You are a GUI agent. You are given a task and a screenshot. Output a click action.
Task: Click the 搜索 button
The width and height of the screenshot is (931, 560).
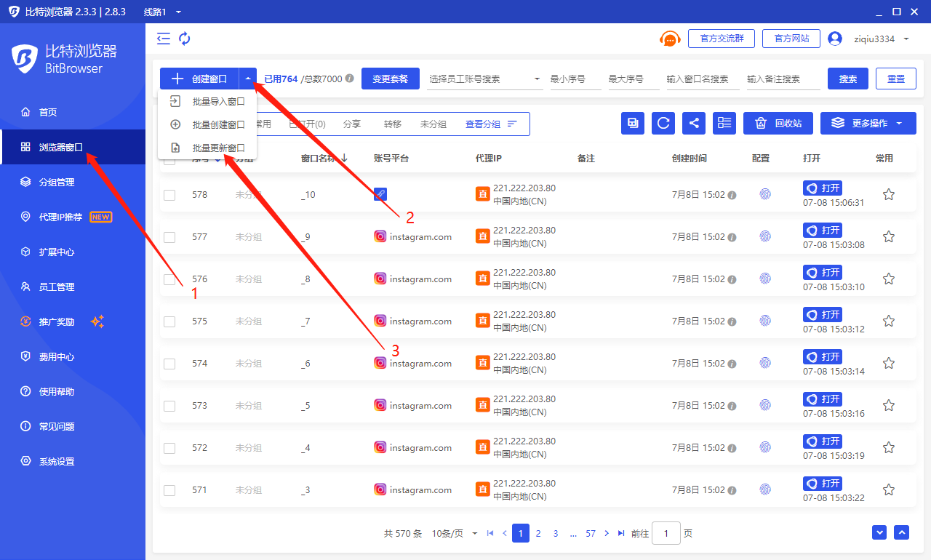[x=847, y=79]
